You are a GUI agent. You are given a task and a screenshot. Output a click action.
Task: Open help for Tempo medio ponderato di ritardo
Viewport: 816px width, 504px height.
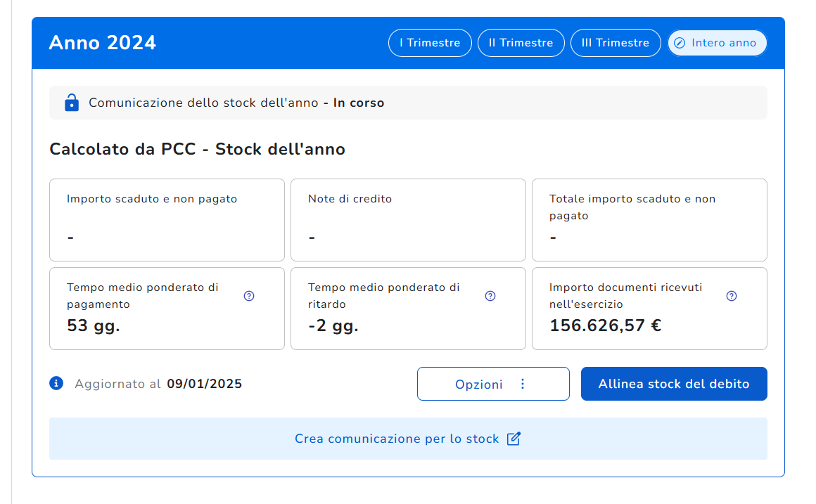pyautogui.click(x=490, y=296)
